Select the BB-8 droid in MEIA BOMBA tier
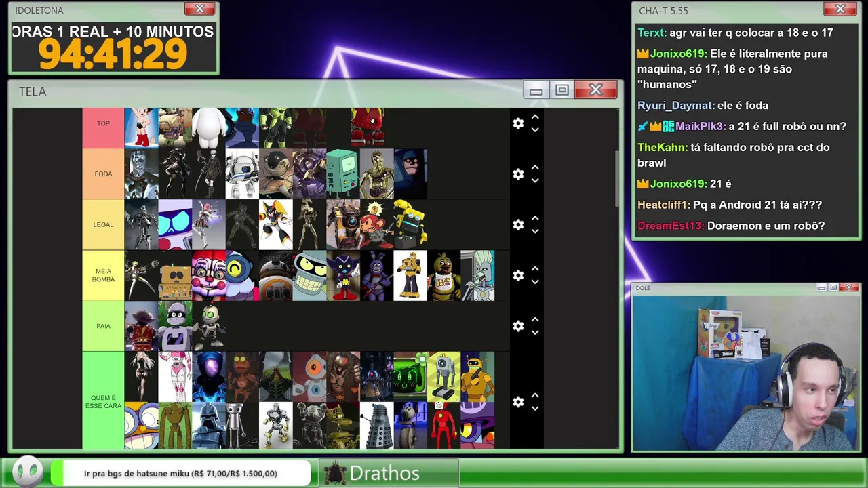The width and height of the screenshot is (868, 488). (275, 275)
